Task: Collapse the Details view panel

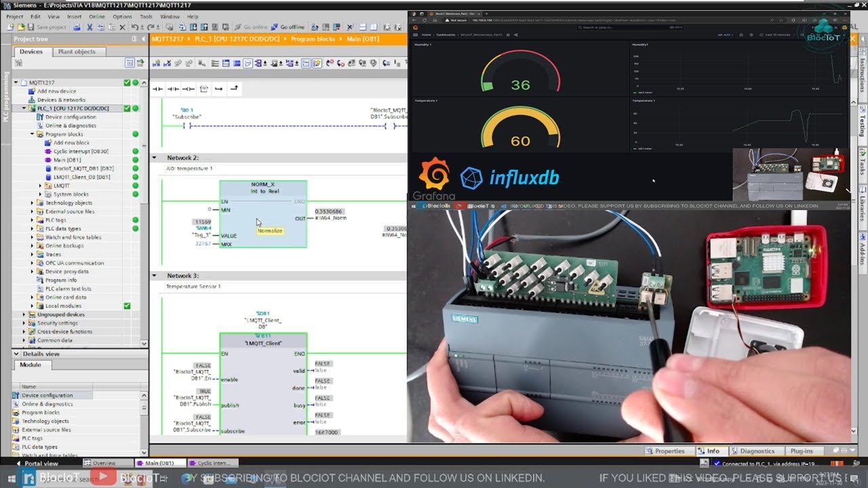Action: 16,354
